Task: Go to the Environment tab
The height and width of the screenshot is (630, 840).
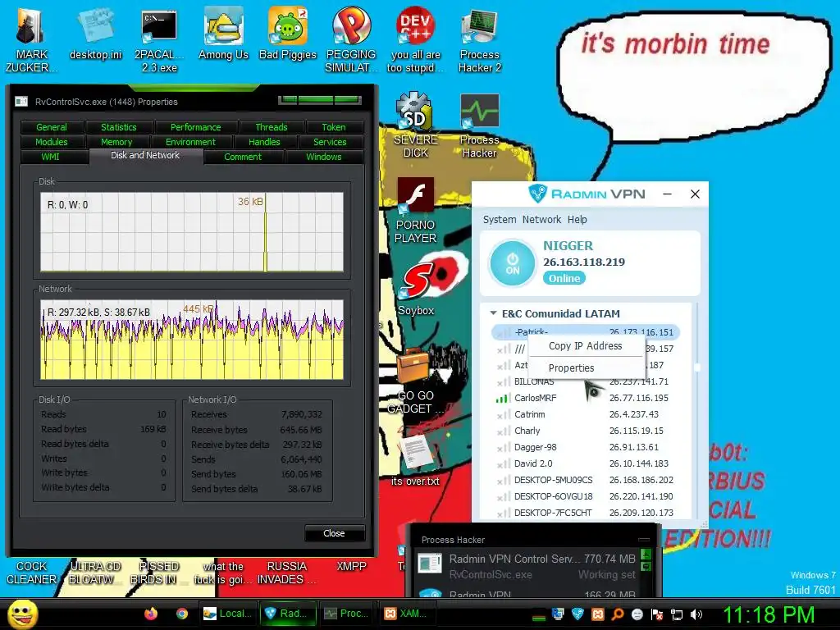Action: coord(190,142)
